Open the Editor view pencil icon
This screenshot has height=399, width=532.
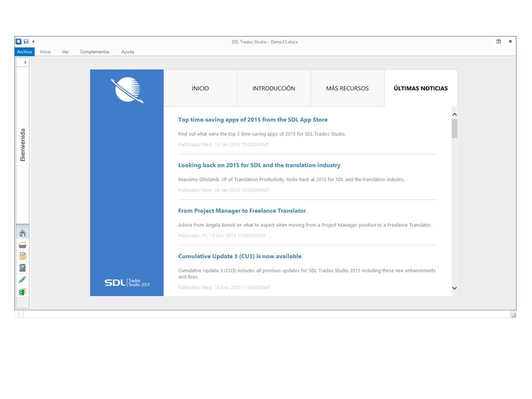22,280
